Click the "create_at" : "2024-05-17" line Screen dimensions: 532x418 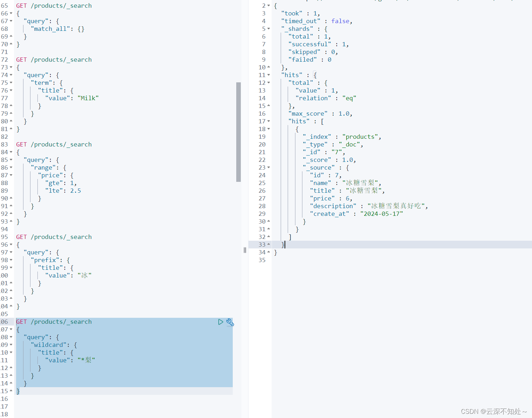coord(356,214)
